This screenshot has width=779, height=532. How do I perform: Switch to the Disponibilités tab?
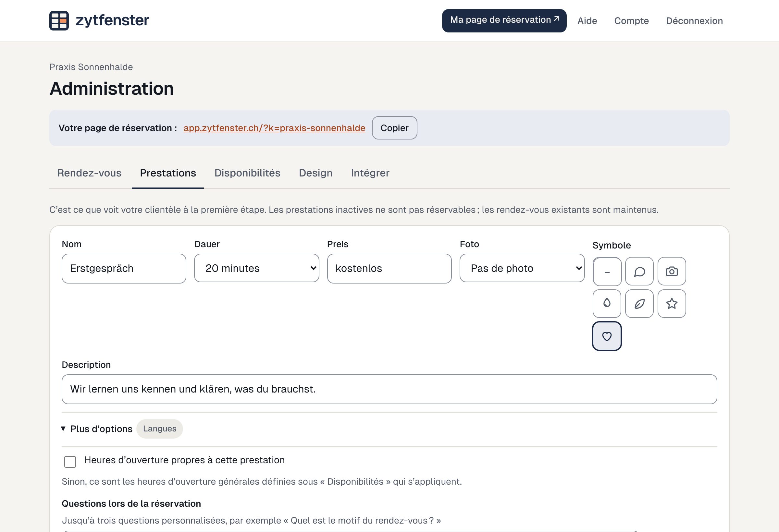pos(247,173)
